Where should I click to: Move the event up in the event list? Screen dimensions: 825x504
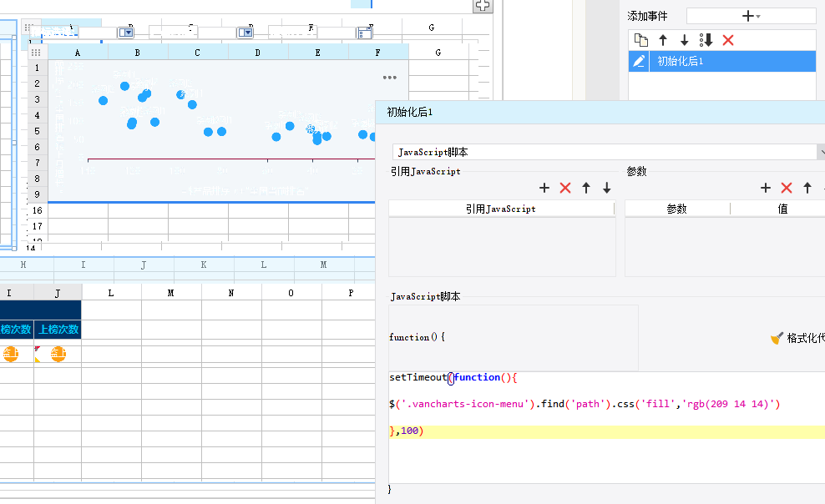coord(663,40)
